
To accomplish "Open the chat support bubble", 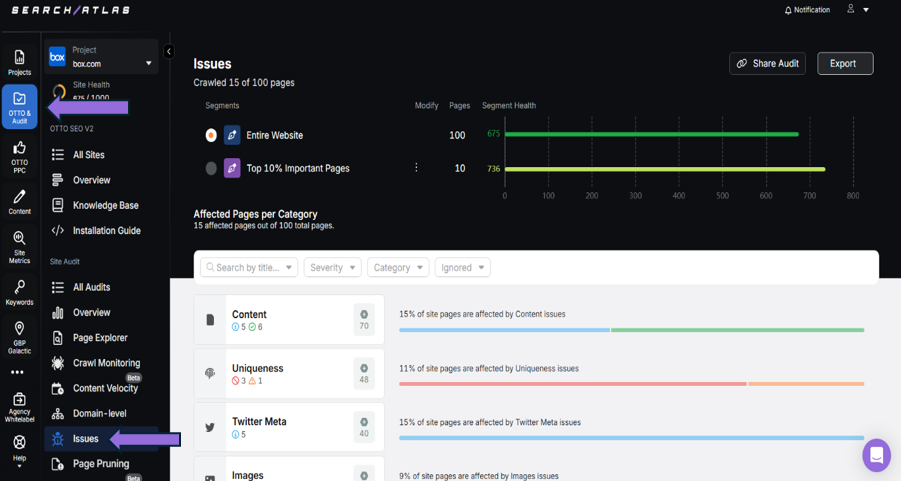I will [x=876, y=455].
